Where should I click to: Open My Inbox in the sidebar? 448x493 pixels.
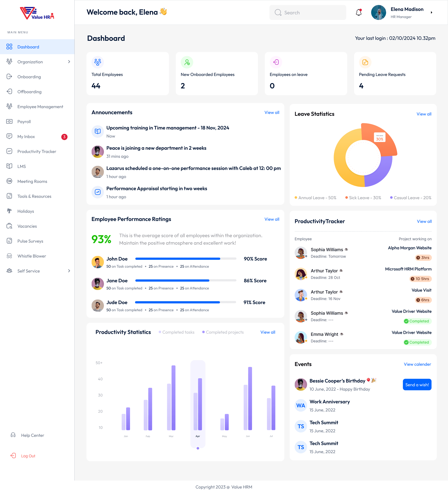(26, 137)
